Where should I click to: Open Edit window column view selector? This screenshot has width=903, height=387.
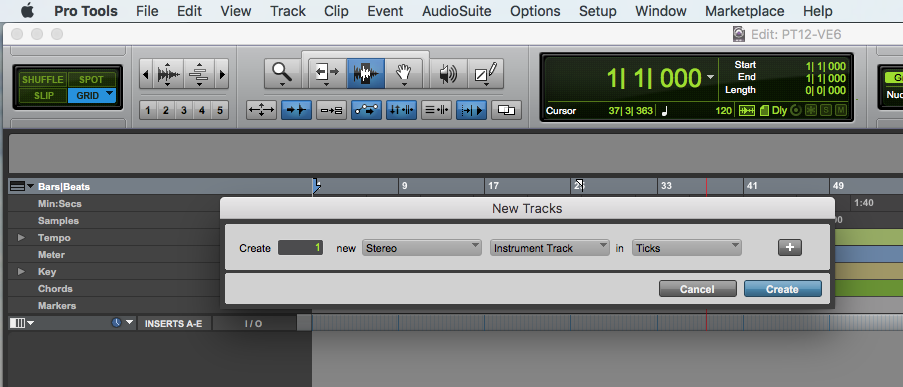22,323
